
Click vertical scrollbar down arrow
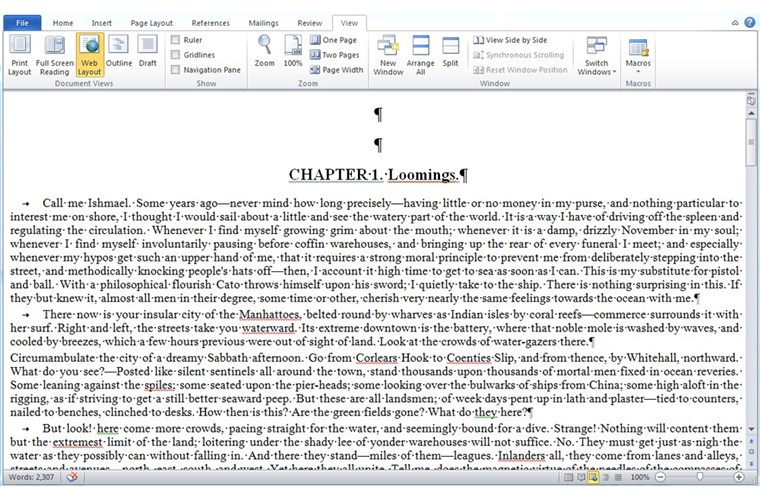[751, 429]
